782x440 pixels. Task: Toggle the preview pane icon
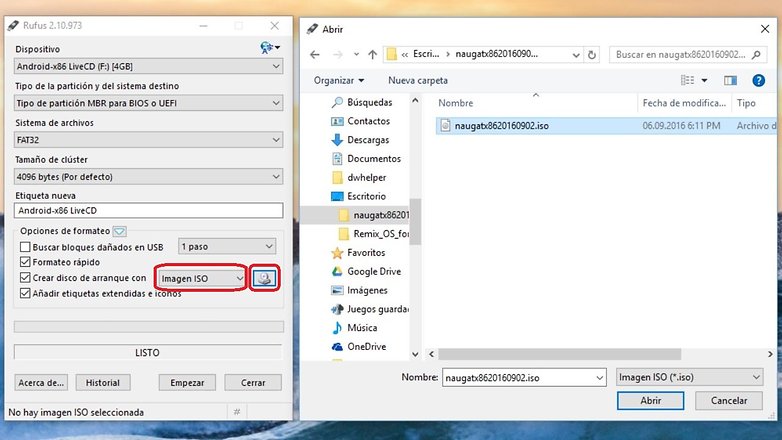[x=731, y=80]
